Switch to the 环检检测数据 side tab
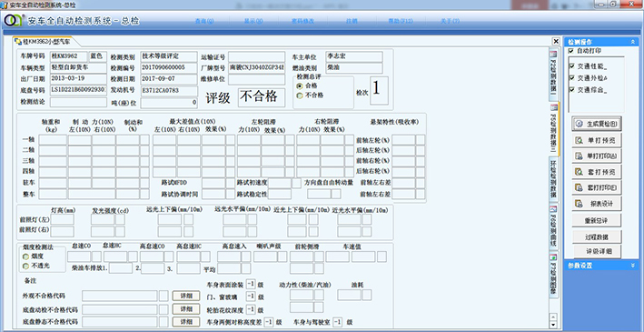The width and height of the screenshot is (644, 332). pyautogui.click(x=553, y=178)
